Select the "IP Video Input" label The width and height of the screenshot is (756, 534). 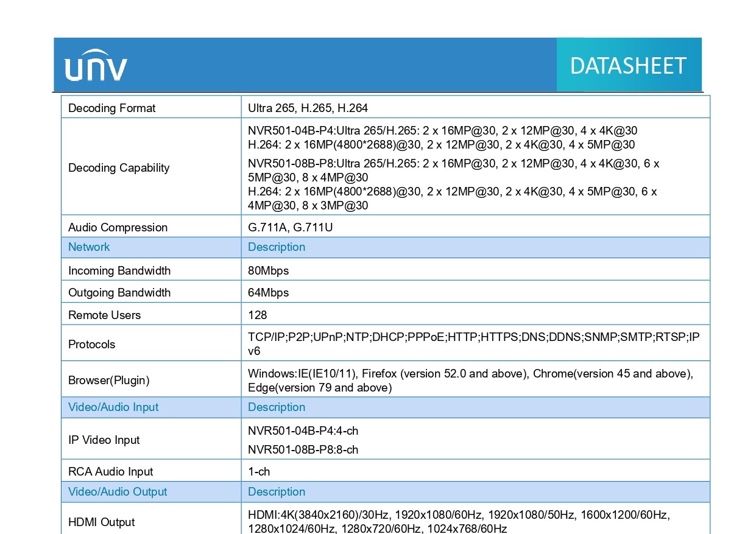tap(104, 440)
